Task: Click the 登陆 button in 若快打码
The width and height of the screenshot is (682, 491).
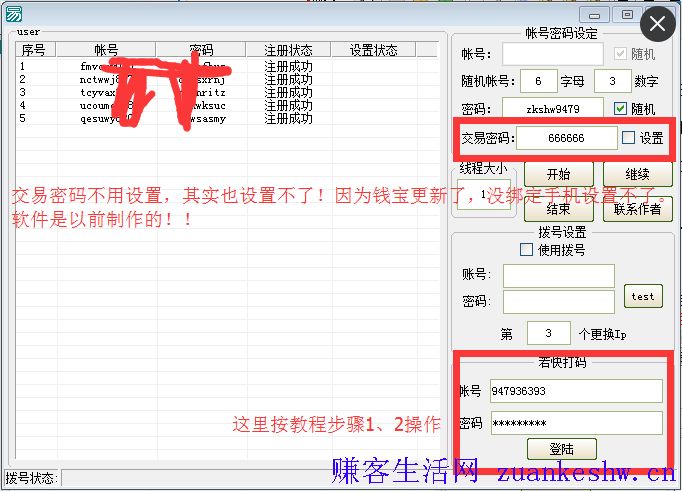Action: [562, 449]
